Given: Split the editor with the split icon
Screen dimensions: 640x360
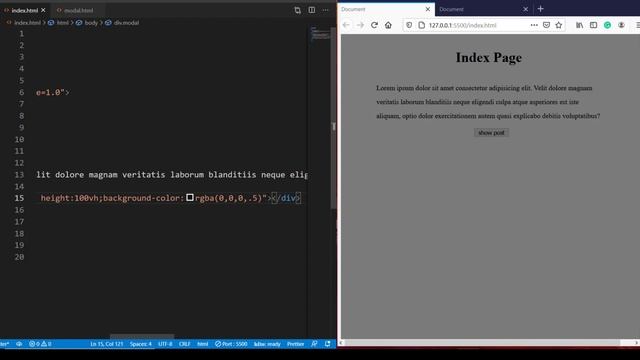Looking at the screenshot, I should pyautogui.click(x=312, y=10).
